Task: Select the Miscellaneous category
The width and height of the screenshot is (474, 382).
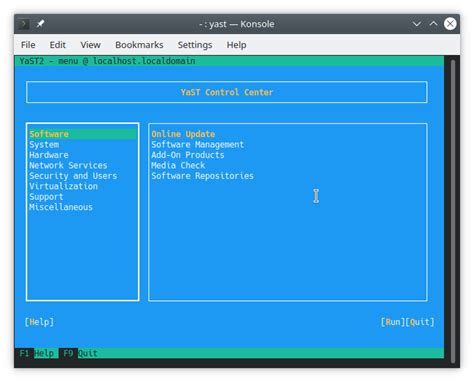Action: click(x=83, y=207)
